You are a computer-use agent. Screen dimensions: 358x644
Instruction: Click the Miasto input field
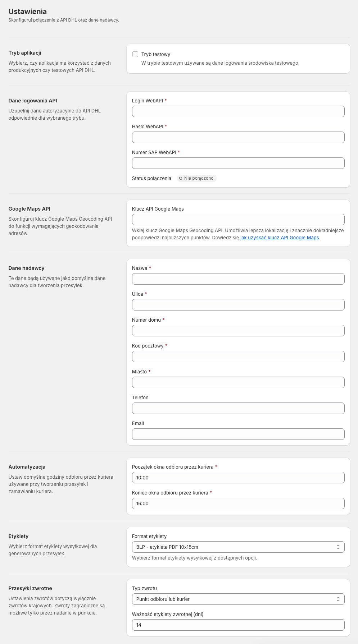[238, 382]
